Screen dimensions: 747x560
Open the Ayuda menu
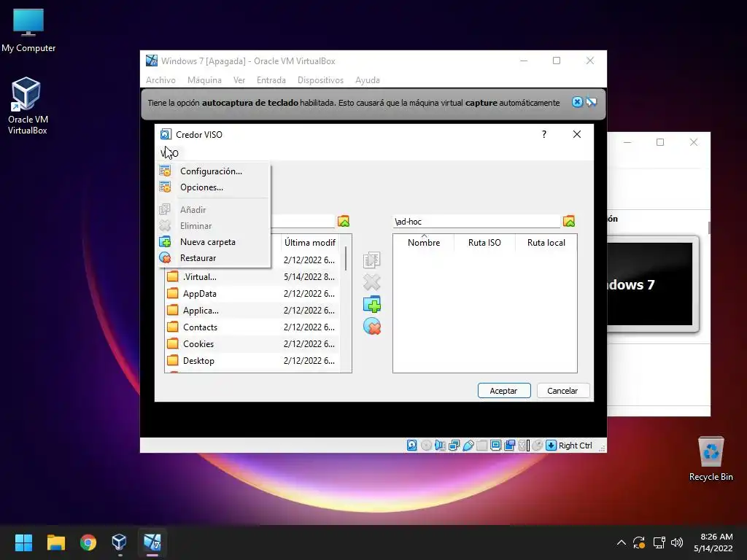368,80
